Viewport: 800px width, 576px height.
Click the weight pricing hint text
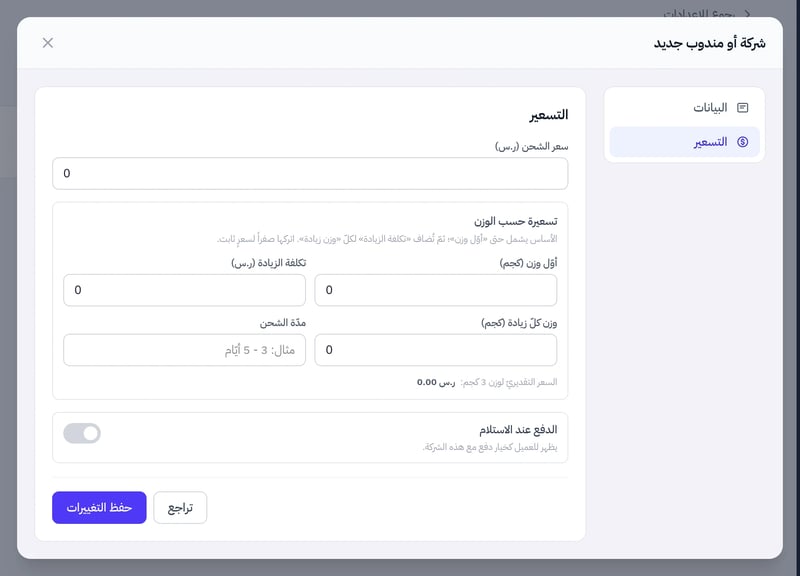tap(387, 239)
